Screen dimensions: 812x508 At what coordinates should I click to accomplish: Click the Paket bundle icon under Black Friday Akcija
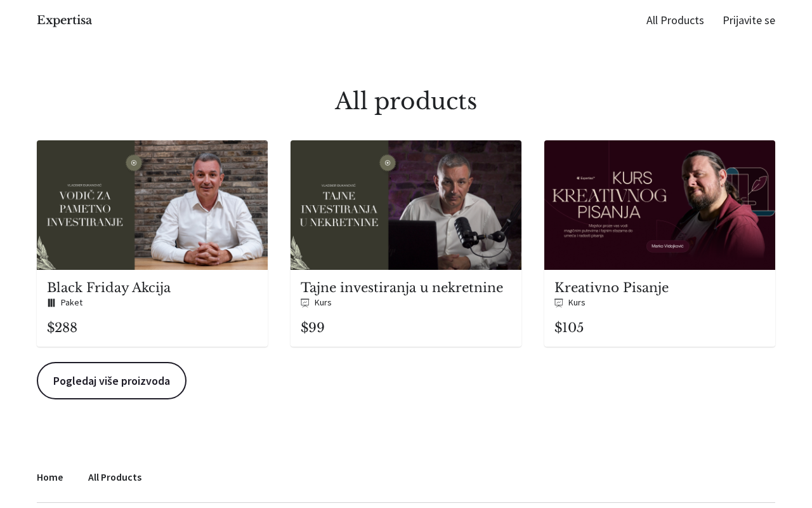51,303
